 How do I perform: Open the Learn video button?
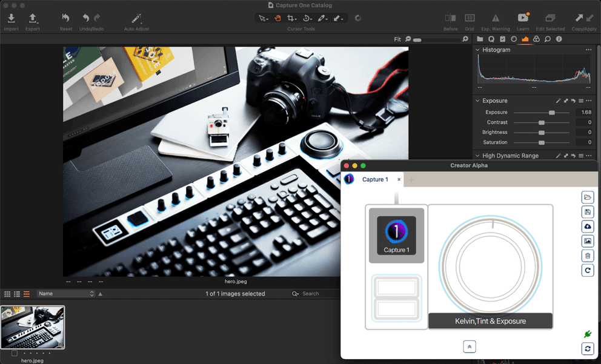(523, 19)
